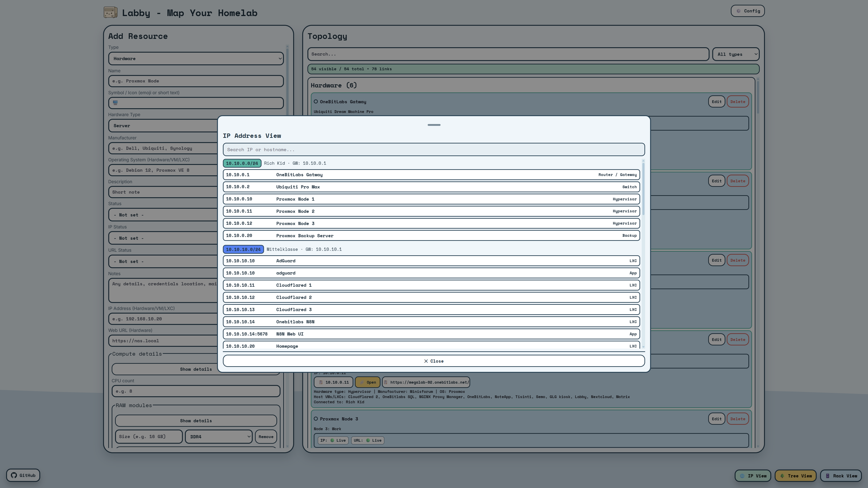The height and width of the screenshot is (488, 868).
Task: Delete the Proxmox Node 3 card
Action: [738, 419]
